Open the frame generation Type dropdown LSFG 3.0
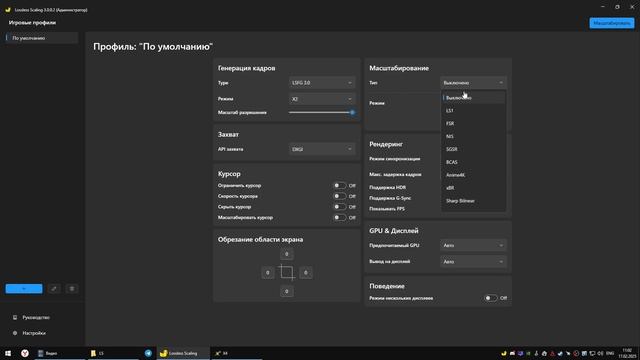Screen dimensions: 640x360 (322, 83)
